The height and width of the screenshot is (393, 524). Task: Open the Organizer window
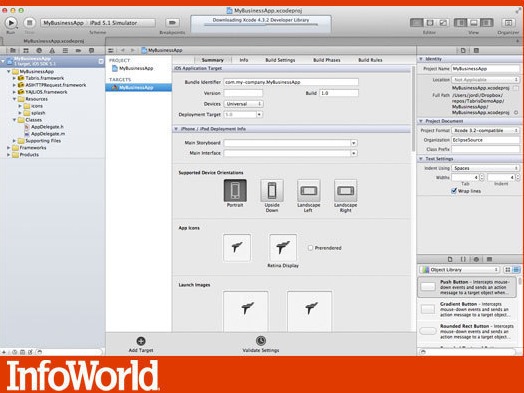tap(508, 23)
